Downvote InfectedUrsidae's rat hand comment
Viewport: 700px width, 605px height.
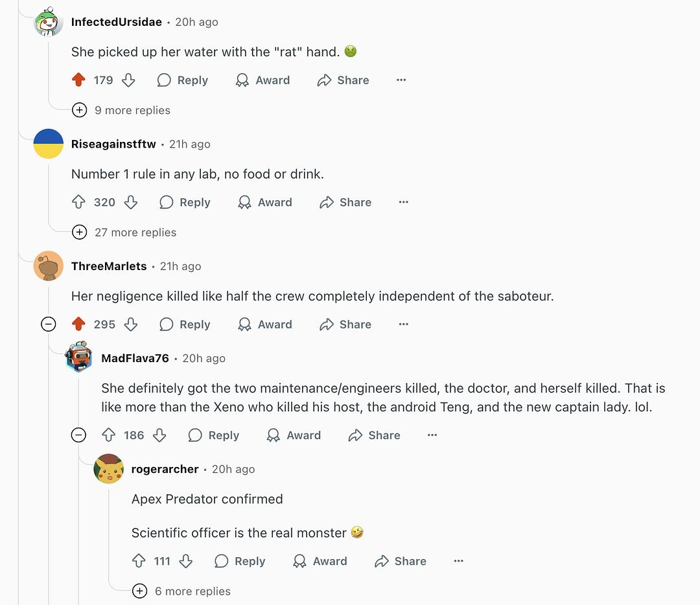[x=128, y=80]
